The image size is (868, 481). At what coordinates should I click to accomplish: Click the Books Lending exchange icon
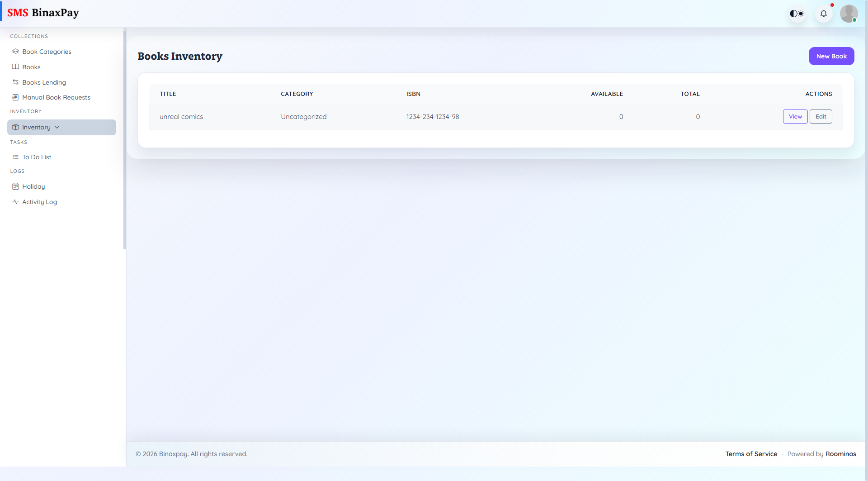click(16, 82)
